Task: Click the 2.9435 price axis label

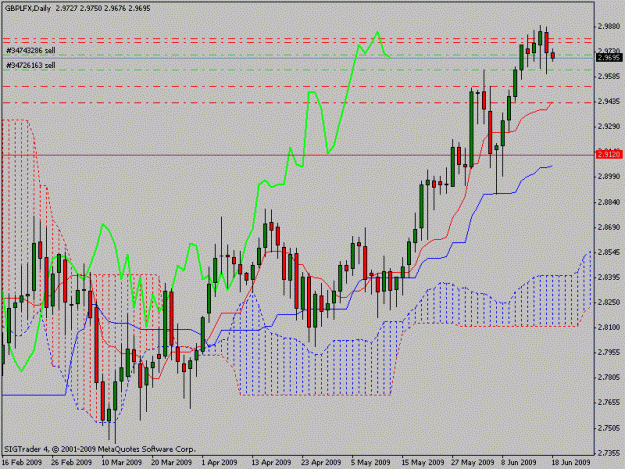Action: [609, 102]
